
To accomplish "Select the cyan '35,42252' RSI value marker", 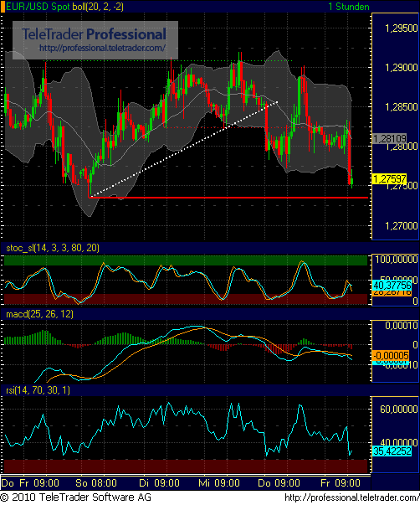I will pos(392,451).
